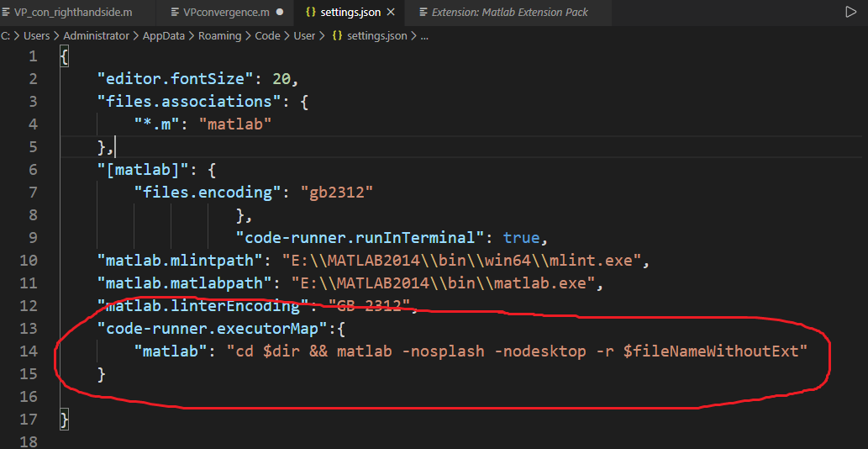Viewport: 868px width, 449px height.
Task: Click the "code-runner.executorMap" key
Action: tap(213, 329)
